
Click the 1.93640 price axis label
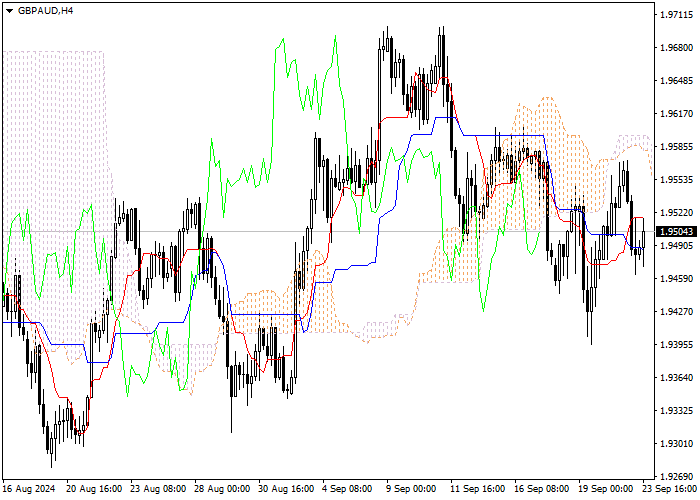tap(677, 378)
